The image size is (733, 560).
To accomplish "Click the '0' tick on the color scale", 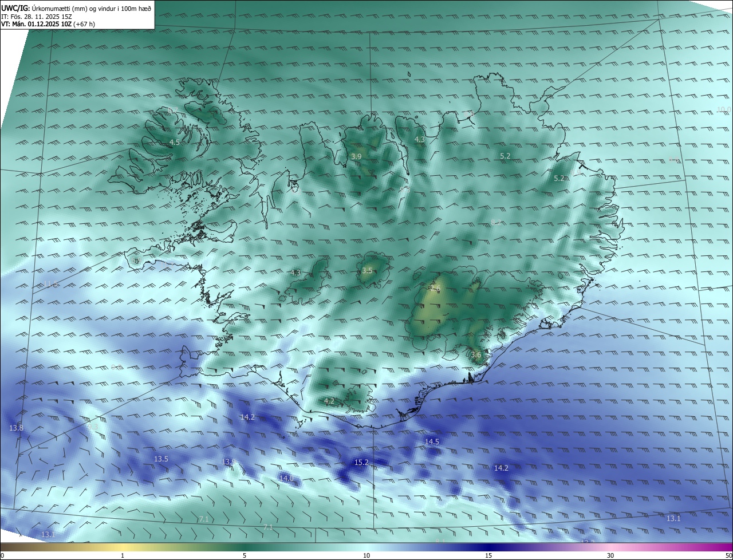I will pyautogui.click(x=2, y=555).
